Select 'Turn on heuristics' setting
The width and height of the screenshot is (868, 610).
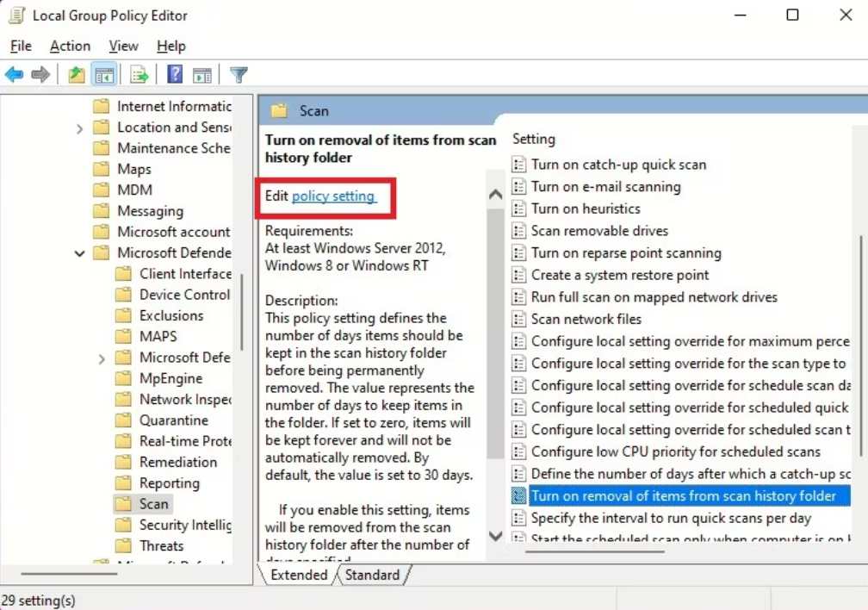click(586, 209)
